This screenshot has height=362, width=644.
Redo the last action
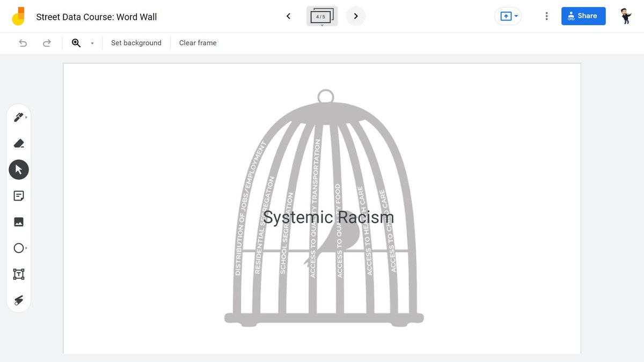[47, 43]
